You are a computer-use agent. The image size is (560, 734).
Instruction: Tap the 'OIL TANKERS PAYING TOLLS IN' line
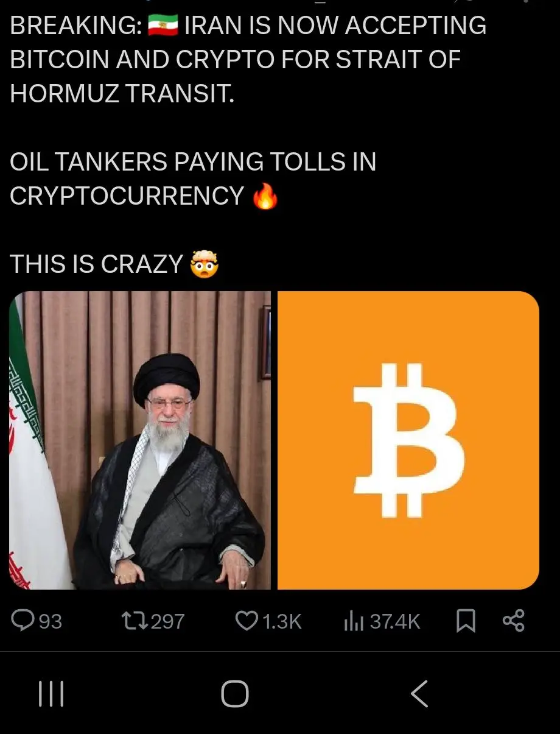(x=193, y=162)
